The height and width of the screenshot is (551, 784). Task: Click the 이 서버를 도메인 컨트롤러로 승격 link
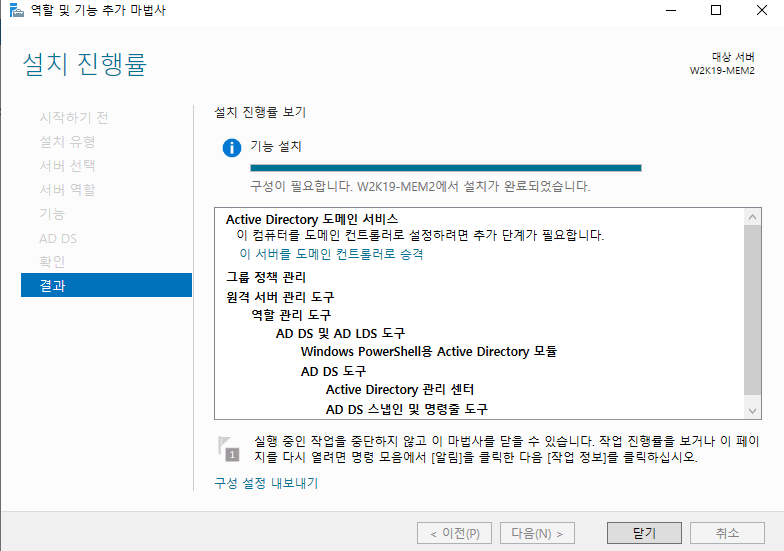(331, 254)
